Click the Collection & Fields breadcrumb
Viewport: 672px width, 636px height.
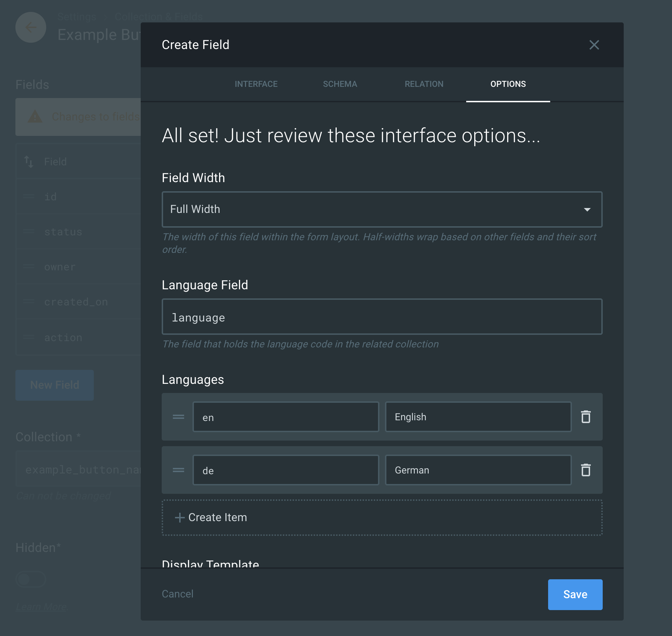pos(159,17)
